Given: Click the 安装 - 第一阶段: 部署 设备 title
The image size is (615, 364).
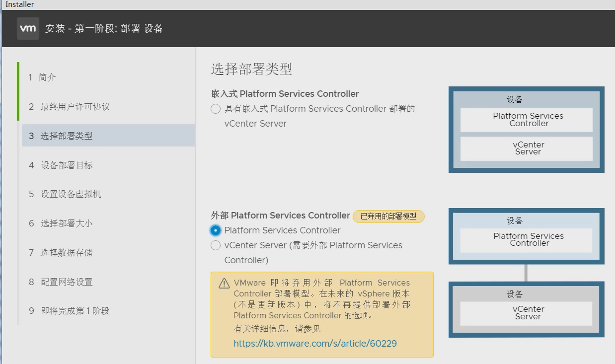Looking at the screenshot, I should 104,28.
